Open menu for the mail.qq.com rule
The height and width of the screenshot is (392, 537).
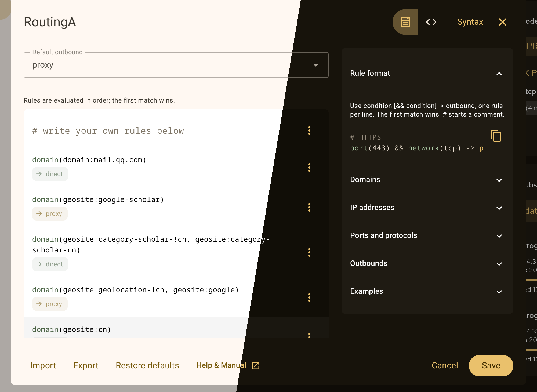click(x=309, y=168)
